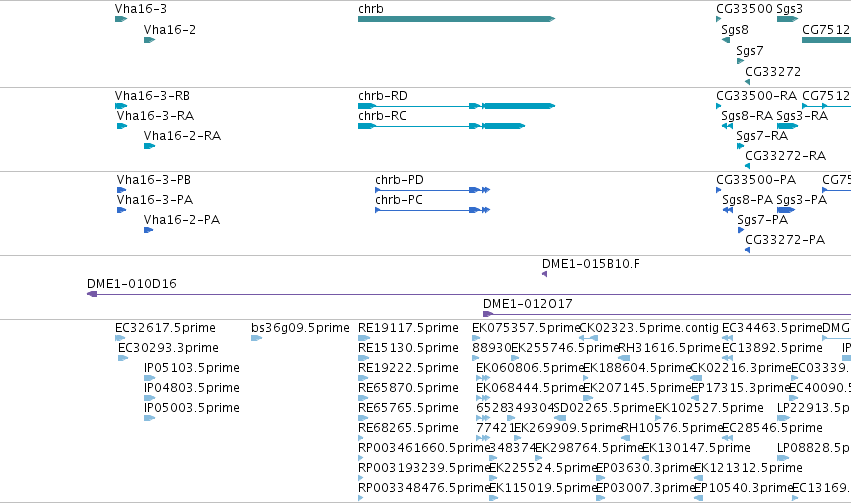Click the DME1-010D16 label
The height and width of the screenshot is (503, 851).
point(132,284)
